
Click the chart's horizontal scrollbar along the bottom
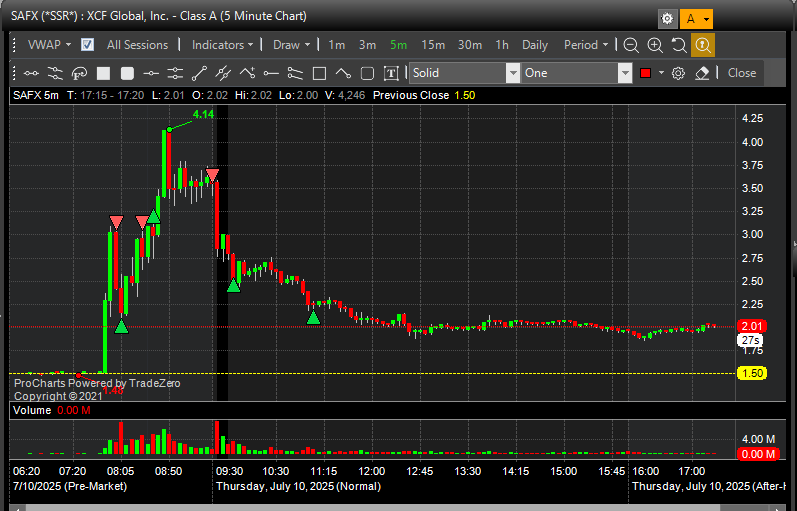pyautogui.click(x=398, y=507)
